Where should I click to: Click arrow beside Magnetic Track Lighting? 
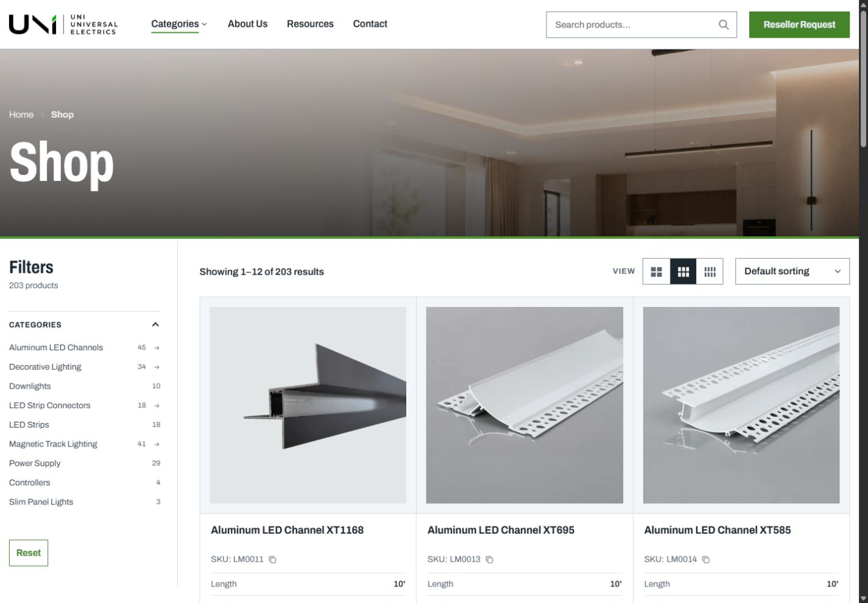tap(157, 445)
